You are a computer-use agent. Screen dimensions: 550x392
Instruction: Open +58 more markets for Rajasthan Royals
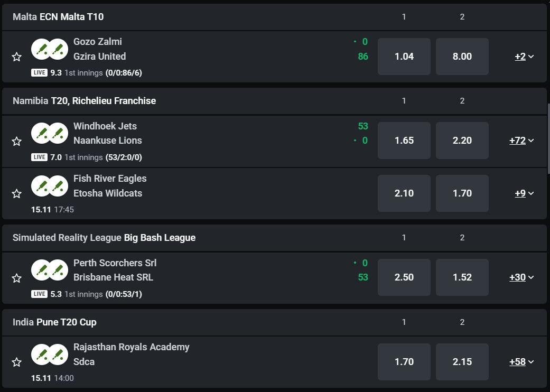point(521,362)
